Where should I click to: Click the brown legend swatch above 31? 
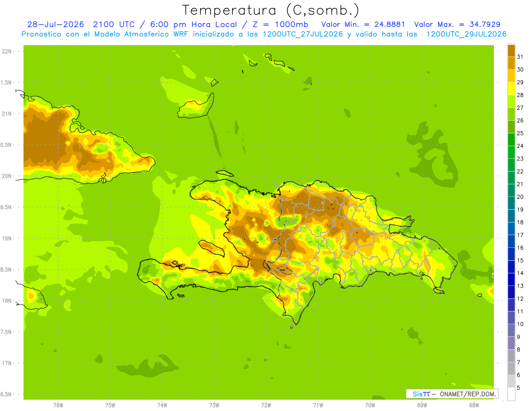[511, 51]
